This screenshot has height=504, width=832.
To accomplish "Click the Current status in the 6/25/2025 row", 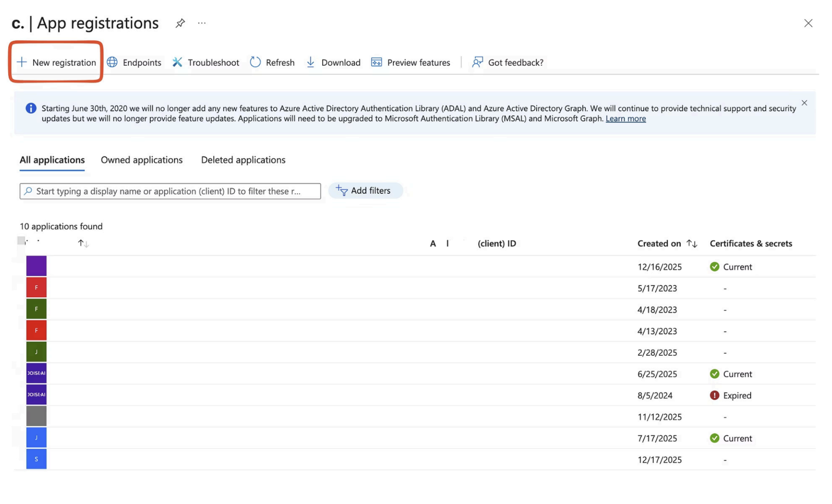I will pyautogui.click(x=731, y=374).
